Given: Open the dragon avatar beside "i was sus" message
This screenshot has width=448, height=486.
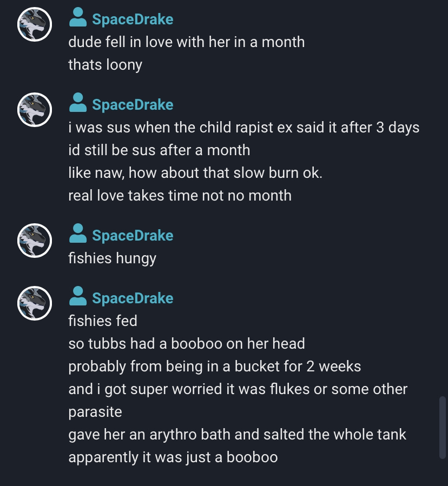Looking at the screenshot, I should 35,110.
